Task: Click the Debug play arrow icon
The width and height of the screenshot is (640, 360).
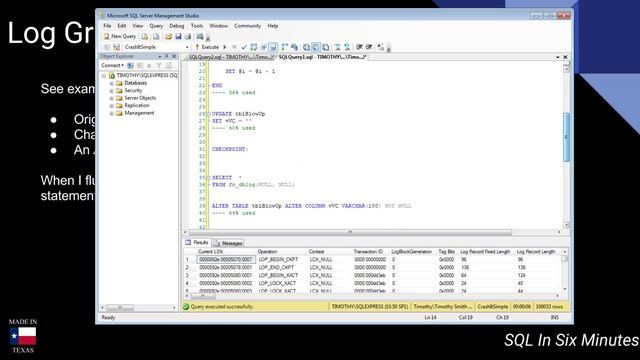Action: pyautogui.click(x=224, y=47)
